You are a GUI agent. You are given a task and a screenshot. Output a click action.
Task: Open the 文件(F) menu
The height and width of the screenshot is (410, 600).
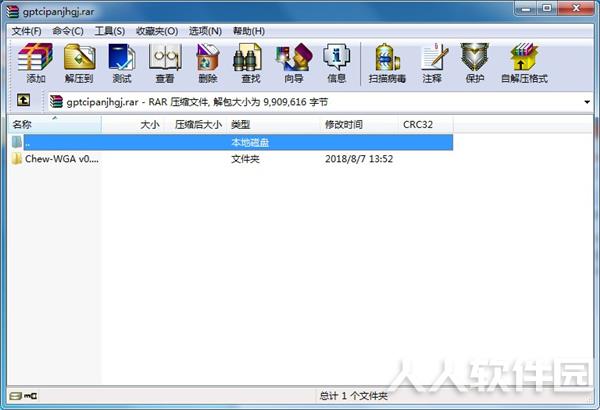pos(26,31)
